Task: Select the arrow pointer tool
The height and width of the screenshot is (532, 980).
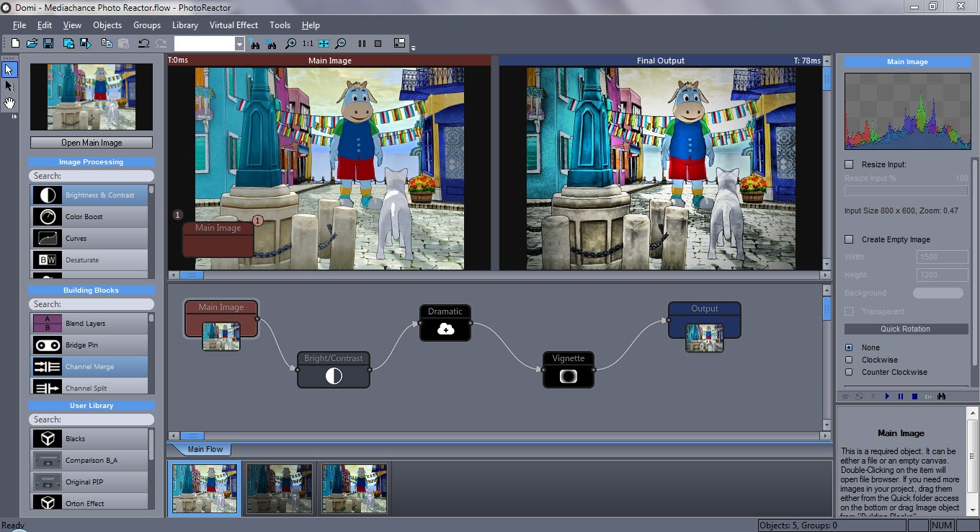Action: coord(9,69)
